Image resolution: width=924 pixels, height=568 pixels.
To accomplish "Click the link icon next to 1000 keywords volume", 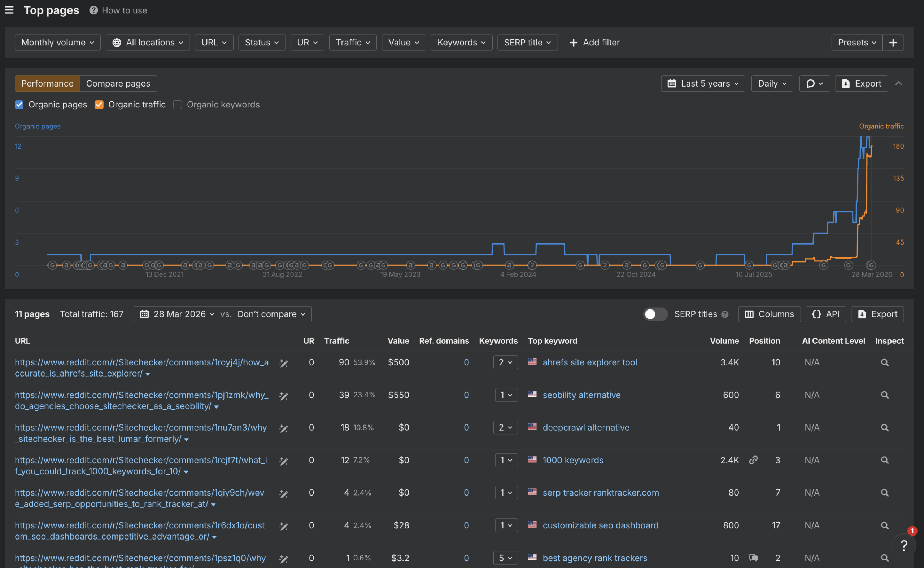I will click(754, 460).
